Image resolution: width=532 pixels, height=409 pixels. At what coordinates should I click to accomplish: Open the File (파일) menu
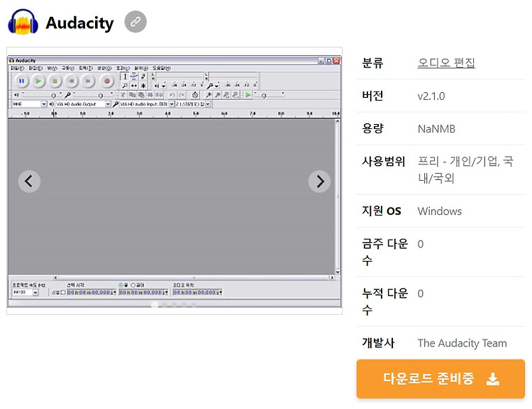[x=17, y=68]
